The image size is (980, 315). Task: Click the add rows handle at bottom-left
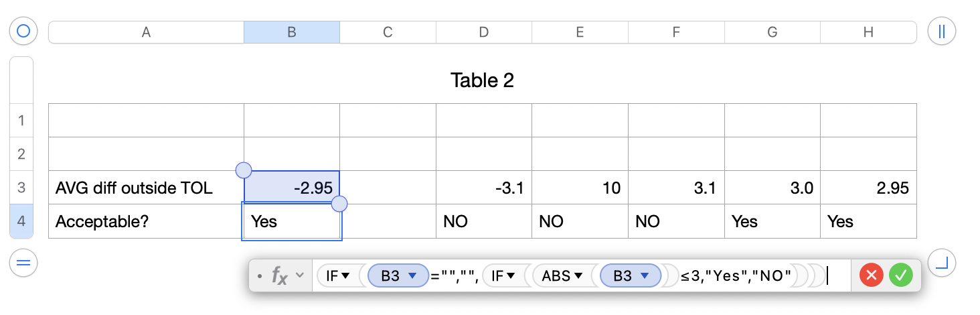click(x=23, y=263)
